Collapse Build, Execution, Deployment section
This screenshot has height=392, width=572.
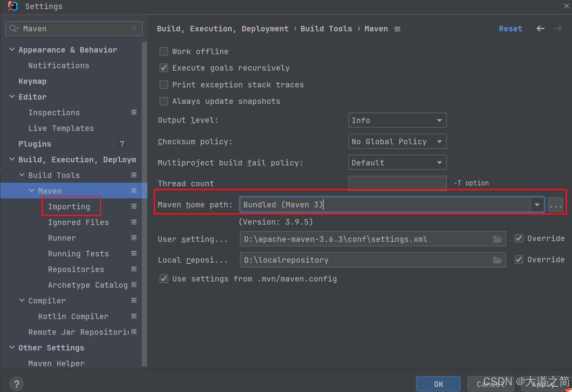[x=12, y=159]
